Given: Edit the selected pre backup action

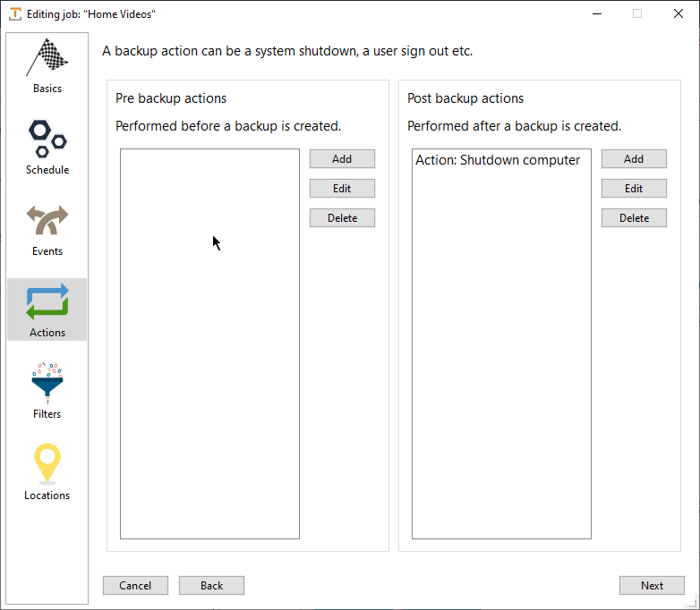Looking at the screenshot, I should tap(342, 189).
